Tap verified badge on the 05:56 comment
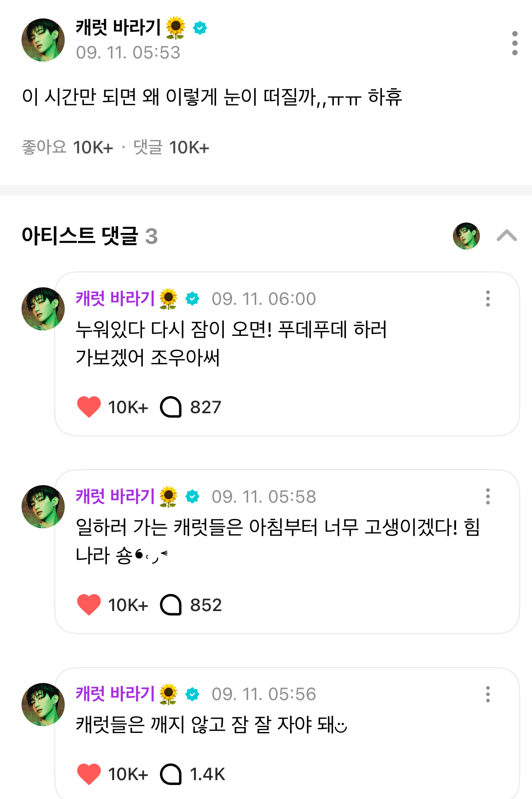This screenshot has height=799, width=532. 192,694
